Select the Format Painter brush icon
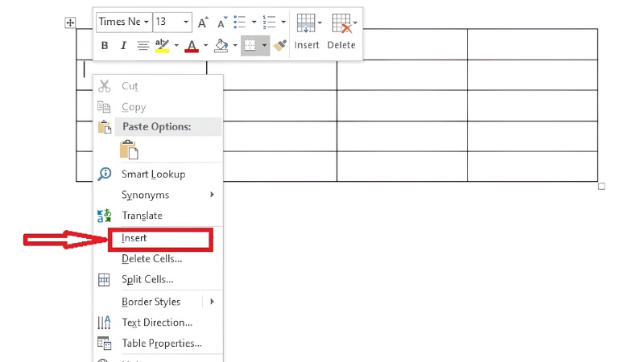The height and width of the screenshot is (362, 644). click(x=280, y=46)
